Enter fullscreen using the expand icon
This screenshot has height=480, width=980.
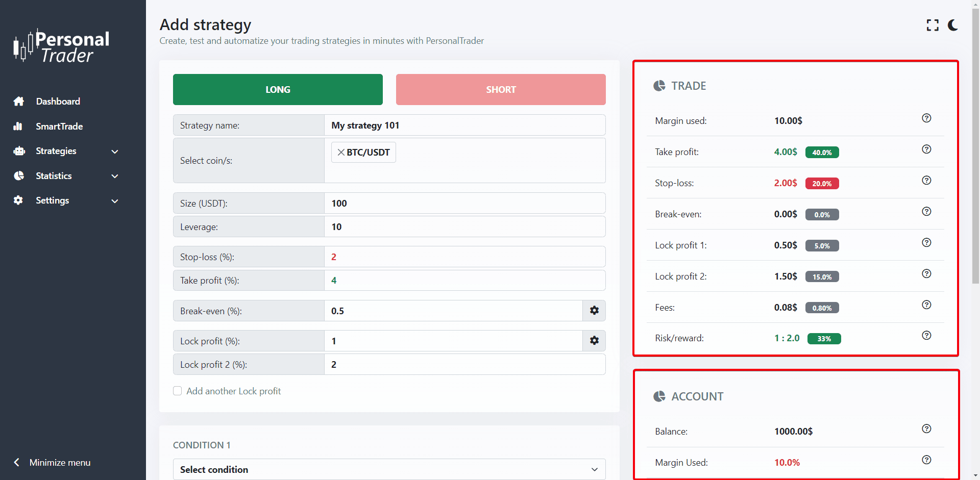coord(933,25)
